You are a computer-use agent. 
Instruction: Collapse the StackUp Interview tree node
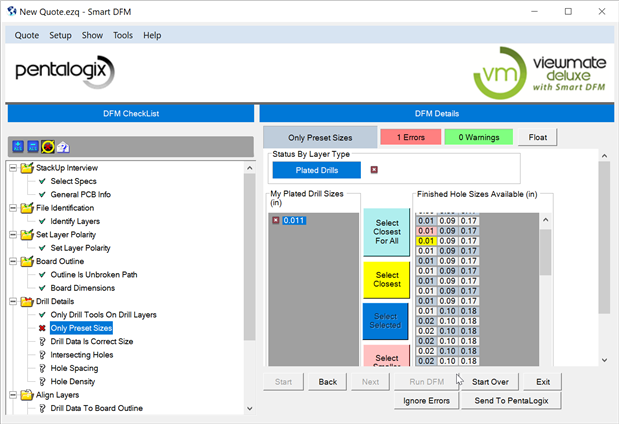13,168
